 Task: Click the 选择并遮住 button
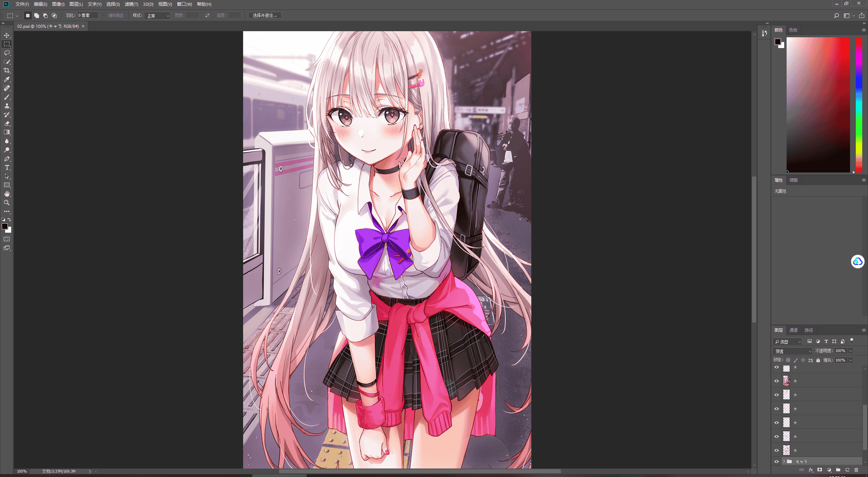point(265,16)
